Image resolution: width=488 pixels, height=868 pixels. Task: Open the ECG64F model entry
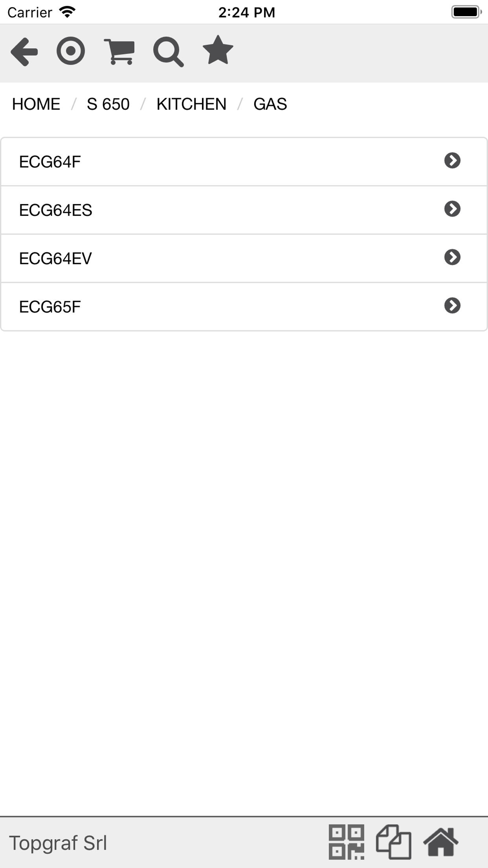(x=244, y=162)
